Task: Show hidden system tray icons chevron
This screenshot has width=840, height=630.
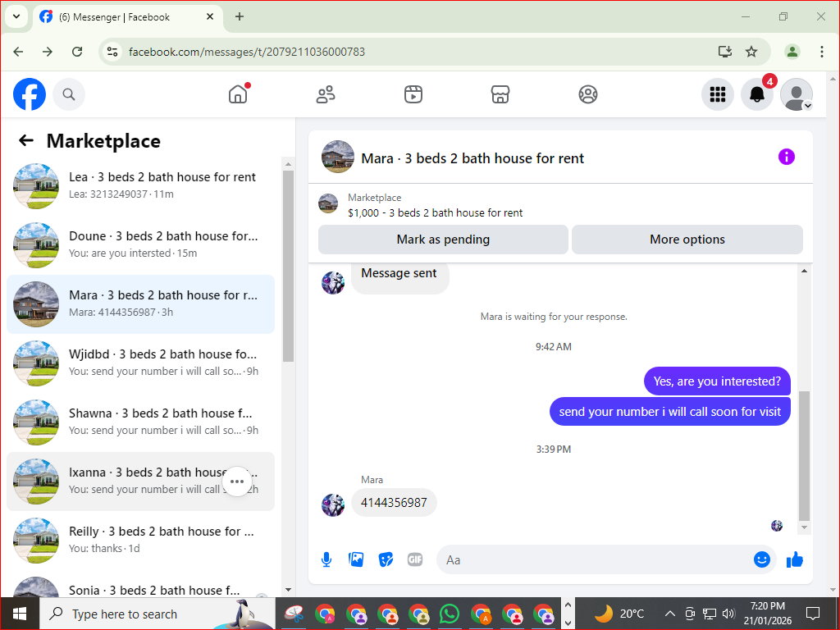Action: (x=669, y=614)
